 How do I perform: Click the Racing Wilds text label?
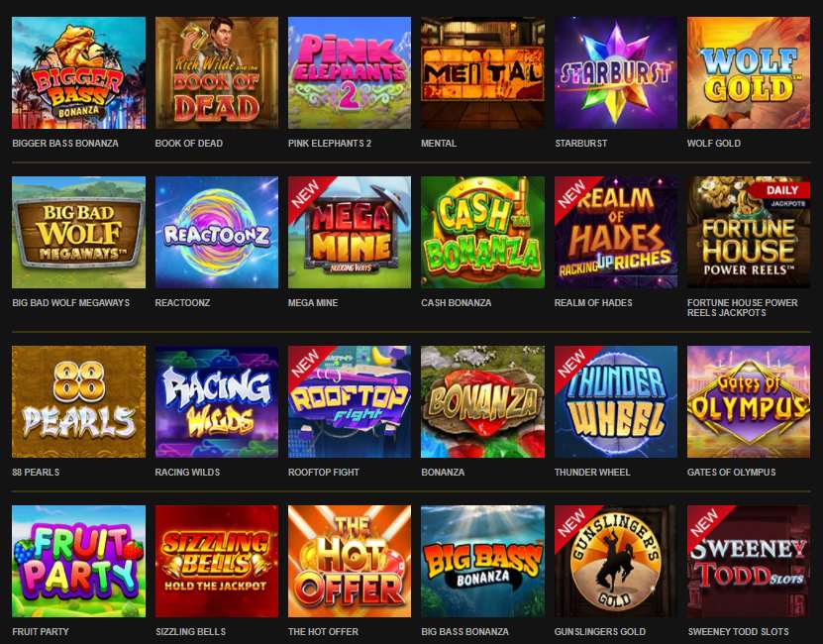pyautogui.click(x=187, y=472)
